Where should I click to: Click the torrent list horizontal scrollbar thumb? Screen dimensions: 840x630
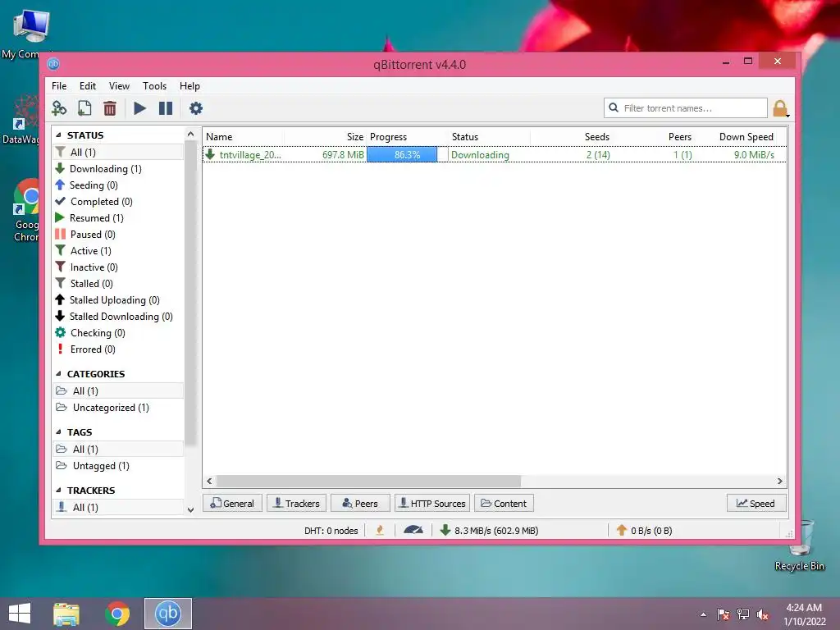[x=368, y=481]
